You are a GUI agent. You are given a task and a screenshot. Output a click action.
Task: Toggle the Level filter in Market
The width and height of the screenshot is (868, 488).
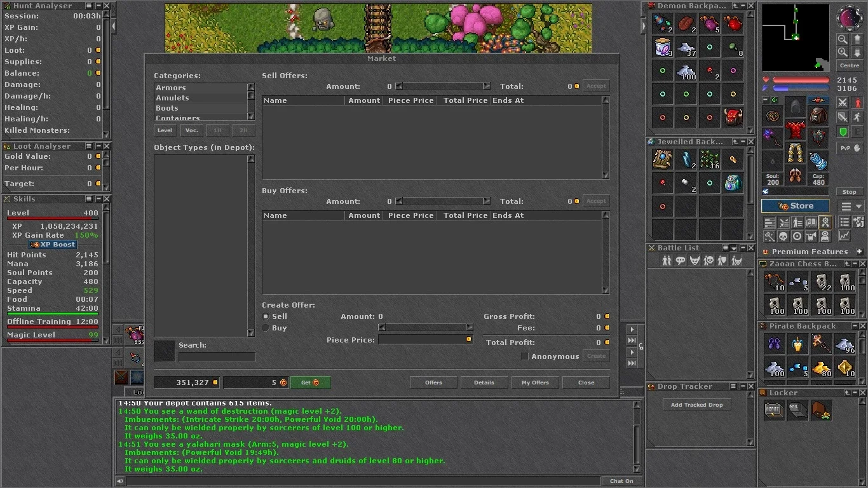(x=165, y=130)
